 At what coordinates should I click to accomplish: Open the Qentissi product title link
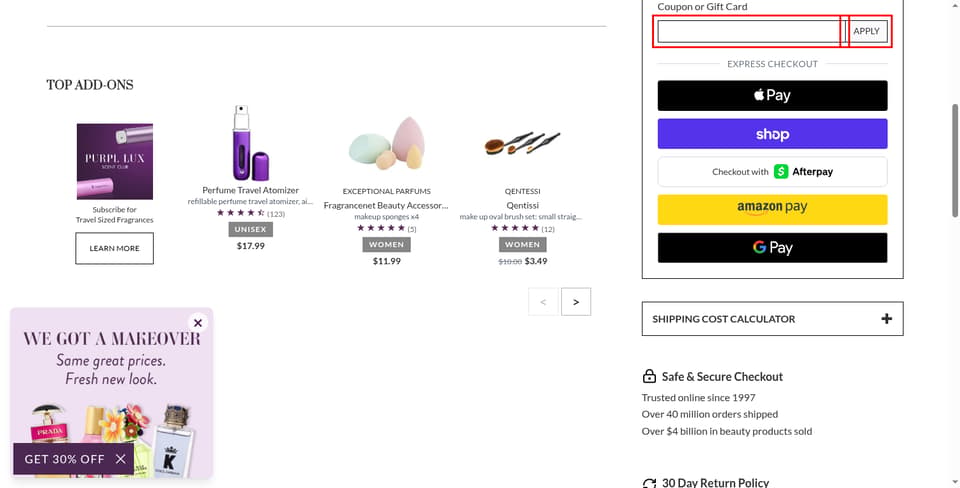click(x=522, y=205)
